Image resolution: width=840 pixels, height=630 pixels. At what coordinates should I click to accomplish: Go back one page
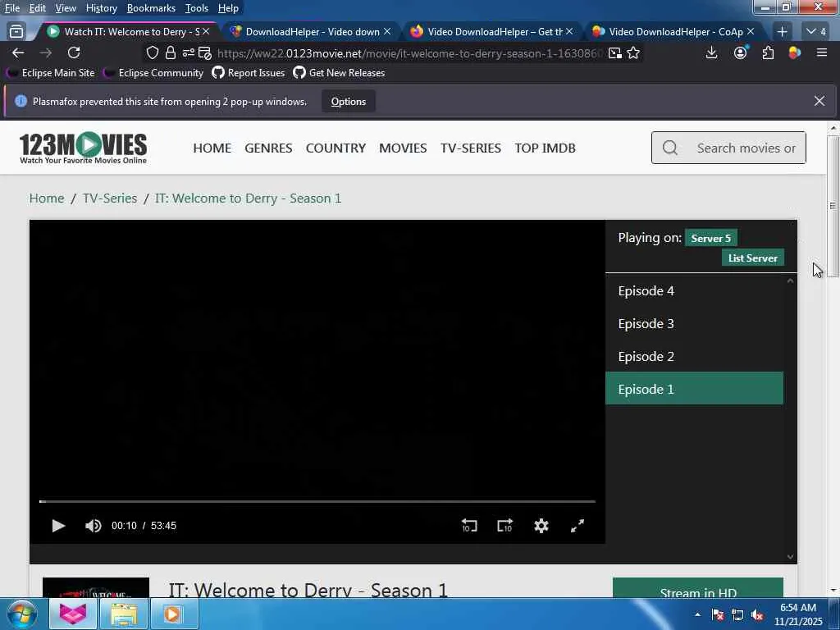pyautogui.click(x=18, y=52)
